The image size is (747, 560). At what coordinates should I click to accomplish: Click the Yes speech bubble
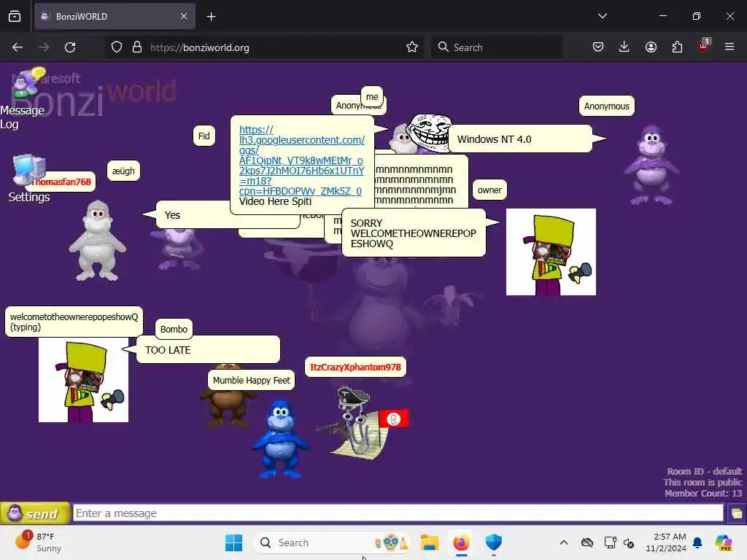pos(193,215)
